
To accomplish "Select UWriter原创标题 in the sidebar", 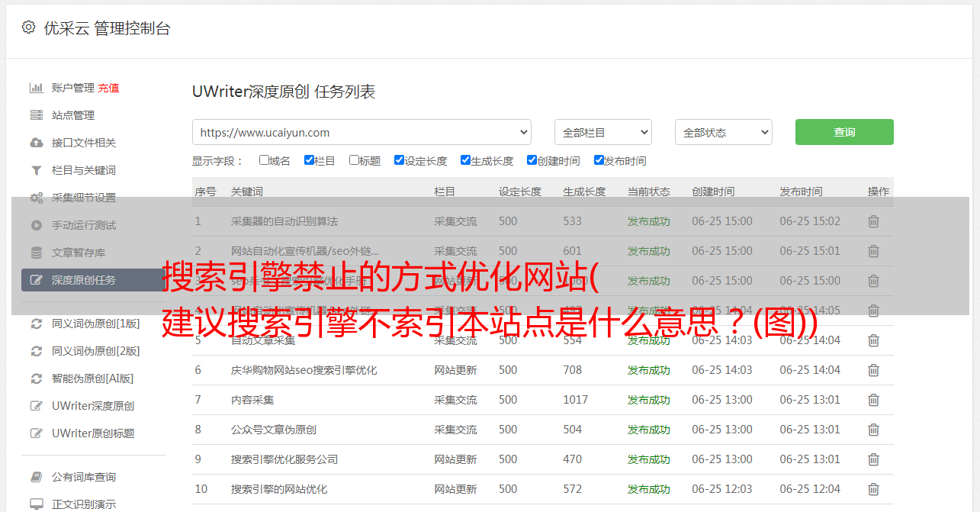I will point(93,433).
